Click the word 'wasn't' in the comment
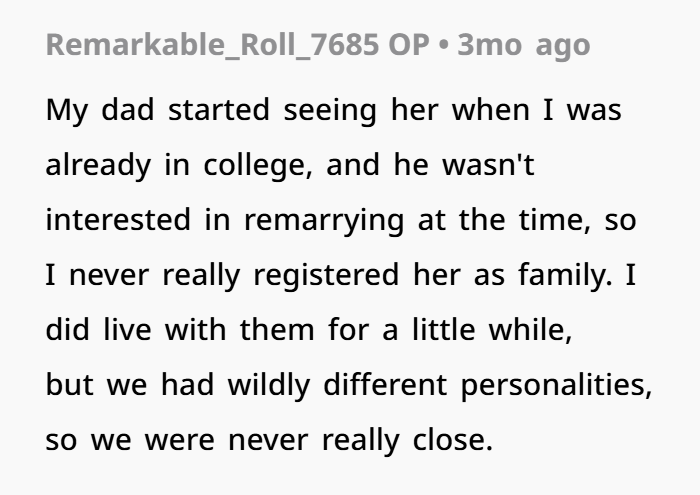Viewport: 700px width, 495px height. (x=488, y=165)
